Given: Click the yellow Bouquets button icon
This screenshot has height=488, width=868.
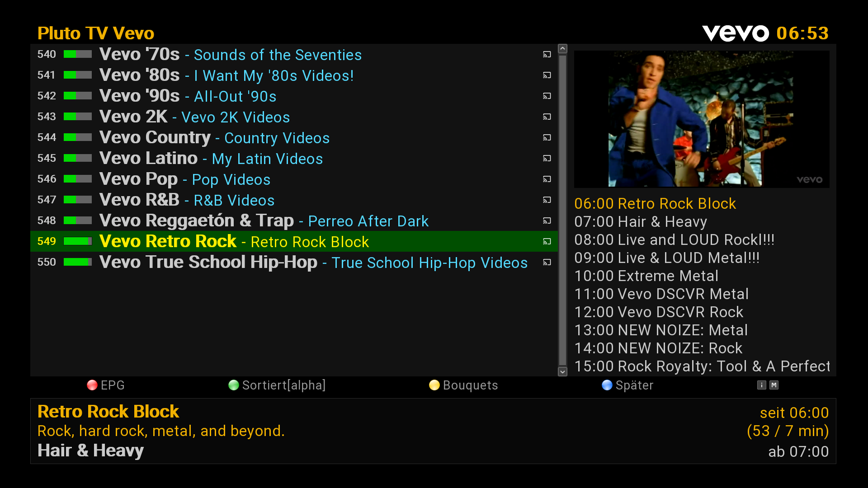Looking at the screenshot, I should (434, 385).
